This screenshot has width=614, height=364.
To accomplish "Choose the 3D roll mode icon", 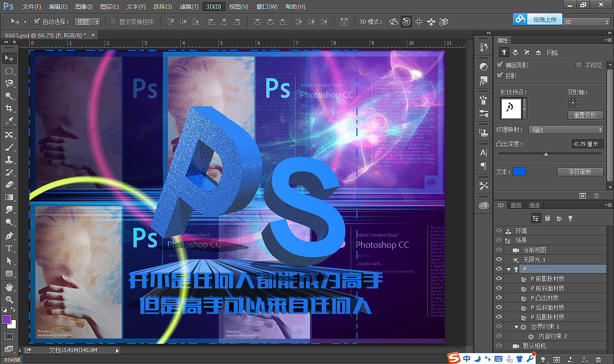I will point(406,22).
